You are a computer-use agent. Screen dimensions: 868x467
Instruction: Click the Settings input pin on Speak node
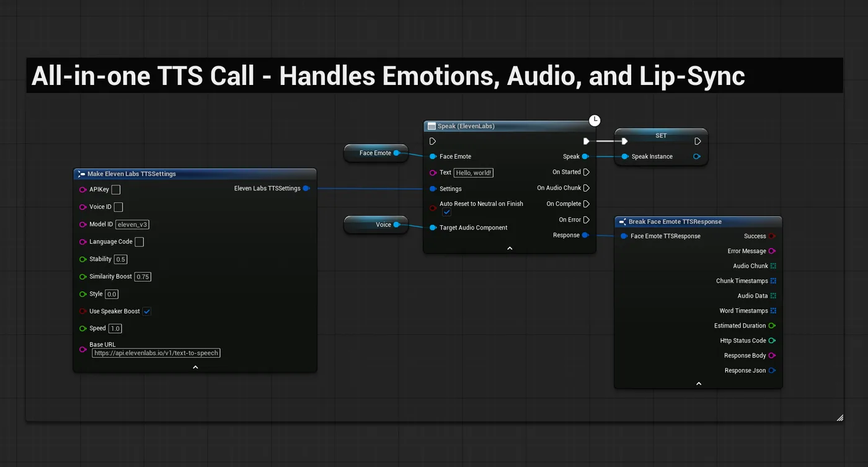[x=433, y=189]
